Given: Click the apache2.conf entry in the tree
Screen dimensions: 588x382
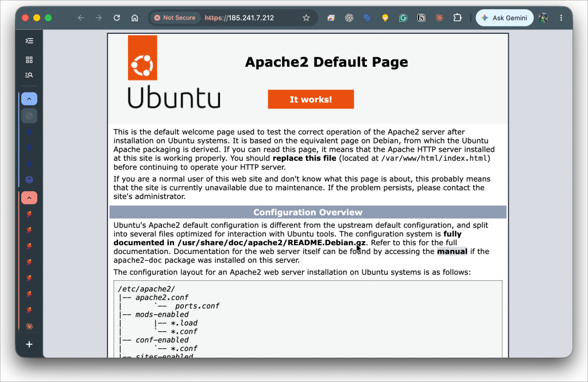Looking at the screenshot, I should pyautogui.click(x=161, y=298).
